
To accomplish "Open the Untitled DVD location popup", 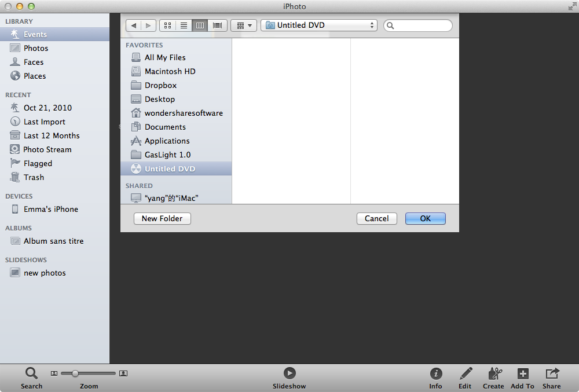I will 319,25.
